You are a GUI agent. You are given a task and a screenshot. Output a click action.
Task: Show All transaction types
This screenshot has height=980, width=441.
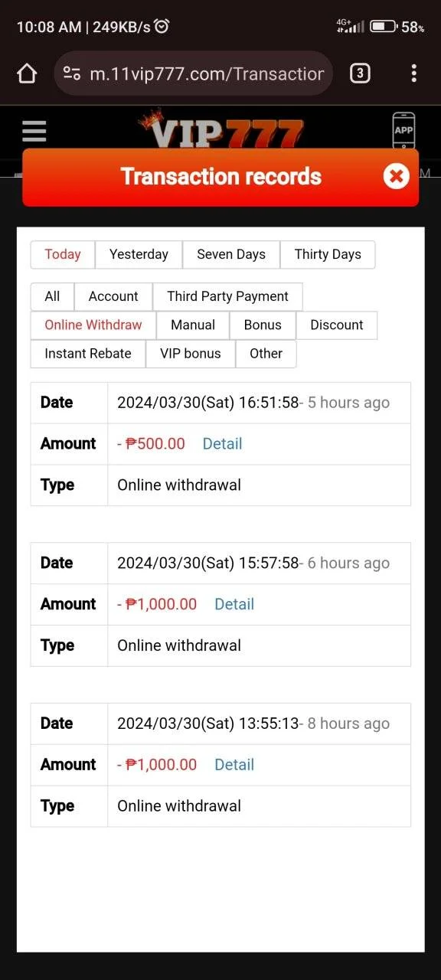(x=52, y=296)
